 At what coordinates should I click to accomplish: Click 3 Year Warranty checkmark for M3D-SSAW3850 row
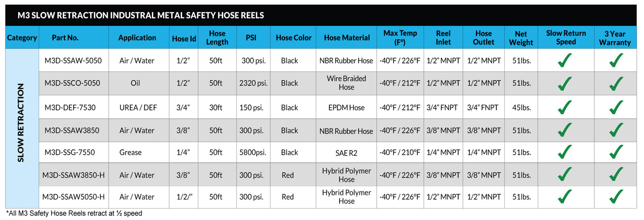(617, 130)
